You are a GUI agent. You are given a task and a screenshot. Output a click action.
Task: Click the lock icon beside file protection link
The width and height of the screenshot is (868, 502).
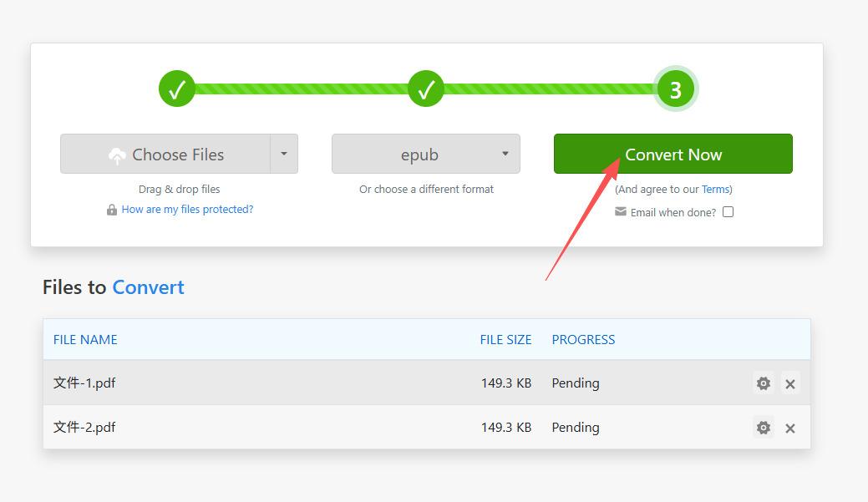pos(112,209)
